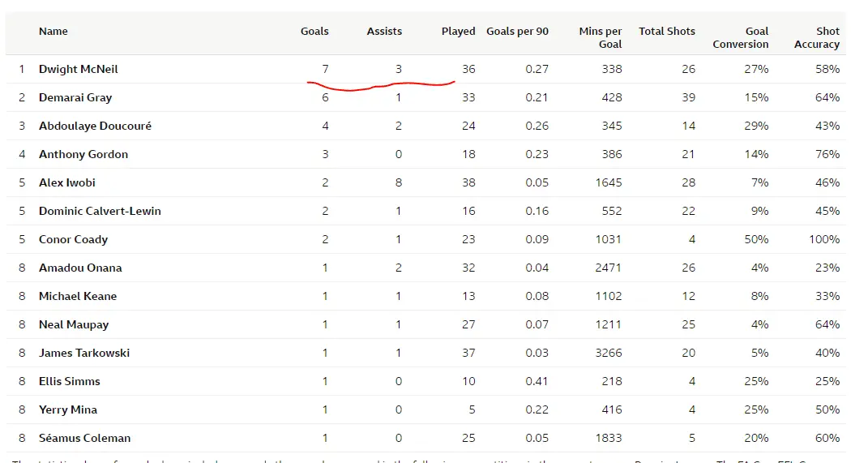
Task: Click the Goals per 90 header
Action: [517, 32]
